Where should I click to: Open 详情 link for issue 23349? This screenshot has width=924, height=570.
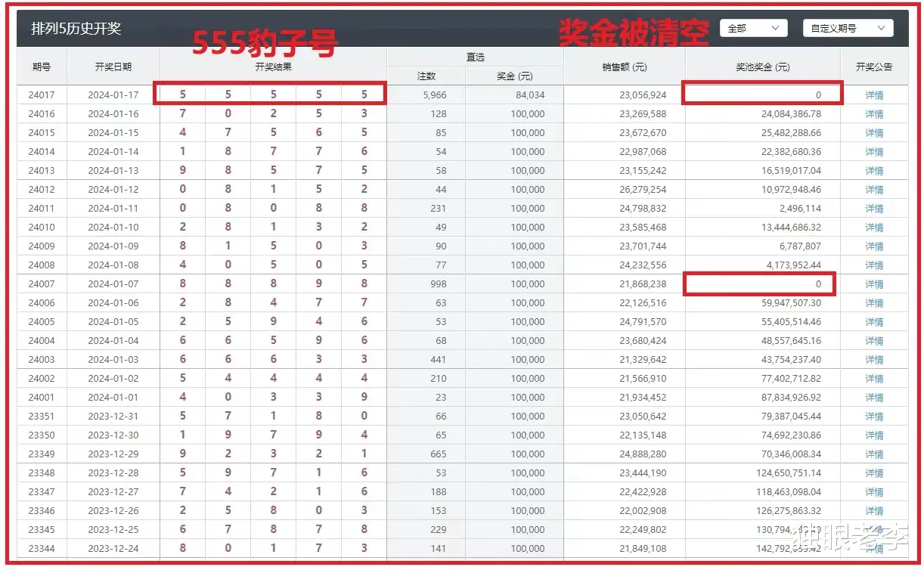pyautogui.click(x=874, y=454)
